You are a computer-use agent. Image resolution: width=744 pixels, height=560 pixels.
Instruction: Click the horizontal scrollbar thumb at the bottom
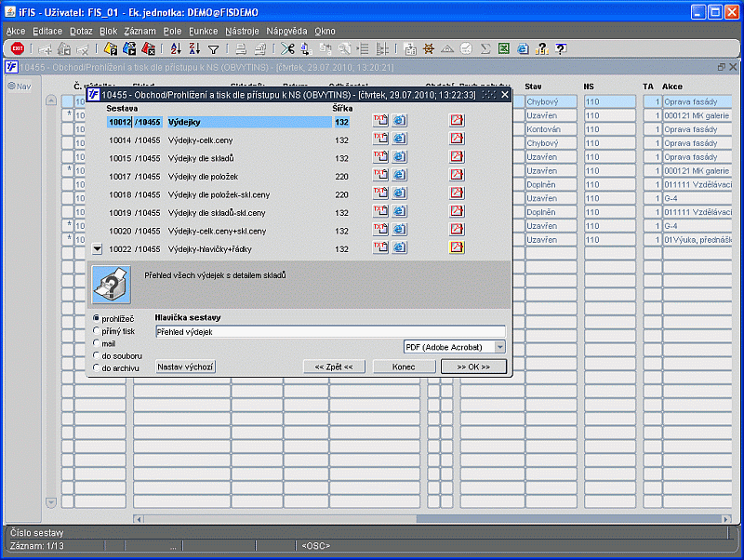click(x=569, y=519)
